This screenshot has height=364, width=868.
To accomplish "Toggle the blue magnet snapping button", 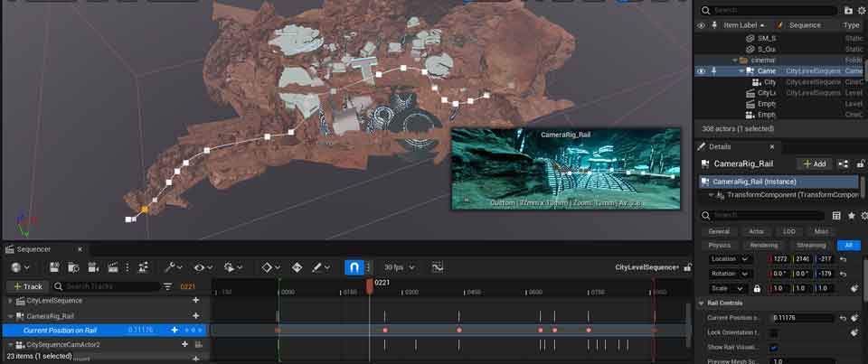I will pyautogui.click(x=355, y=267).
